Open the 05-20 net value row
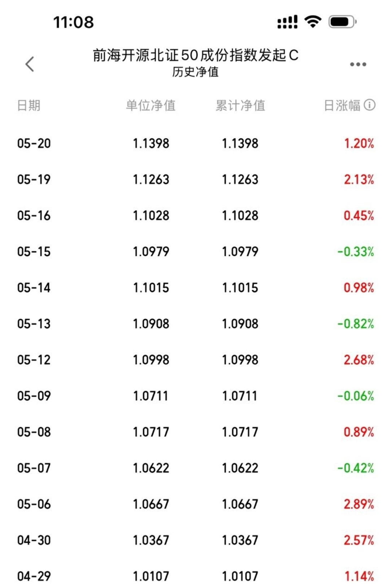390x588 pixels. (195, 143)
